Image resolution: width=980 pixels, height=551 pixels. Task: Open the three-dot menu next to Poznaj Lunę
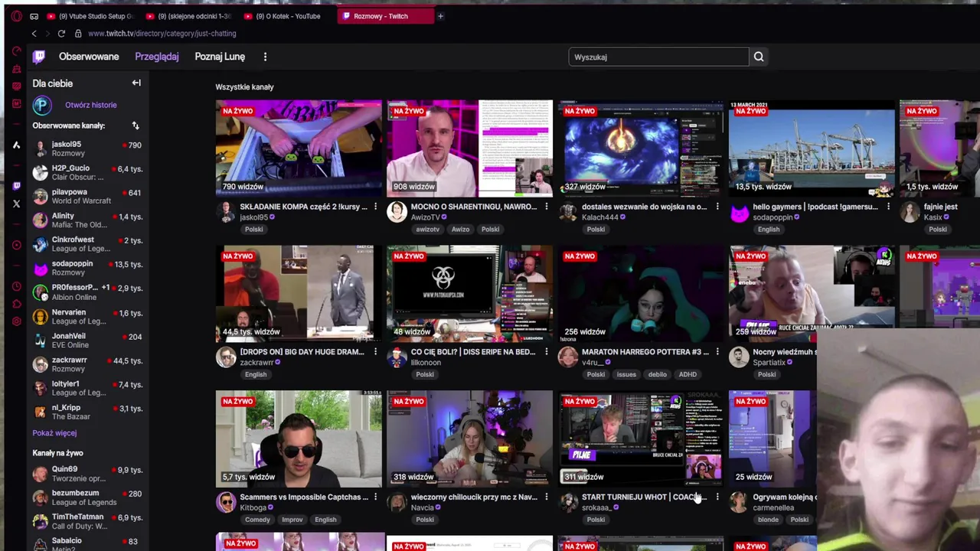265,57
